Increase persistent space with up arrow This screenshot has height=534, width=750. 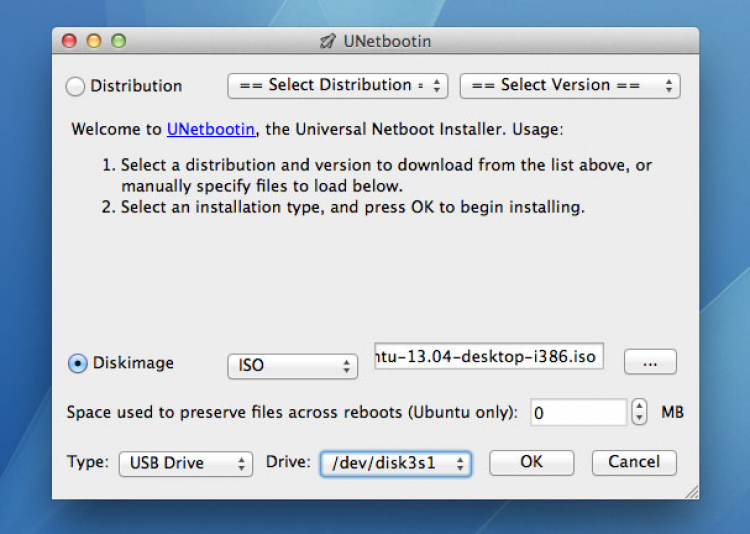point(640,406)
